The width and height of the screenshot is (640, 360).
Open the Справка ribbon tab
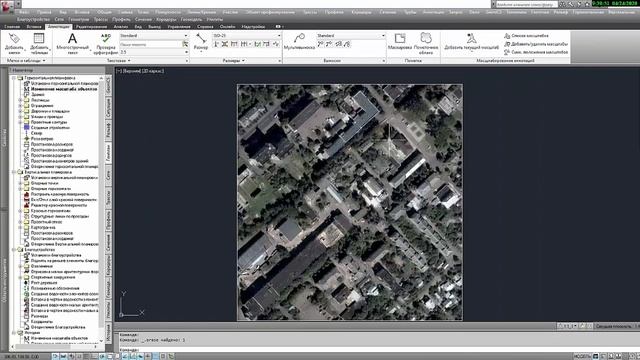click(205, 27)
